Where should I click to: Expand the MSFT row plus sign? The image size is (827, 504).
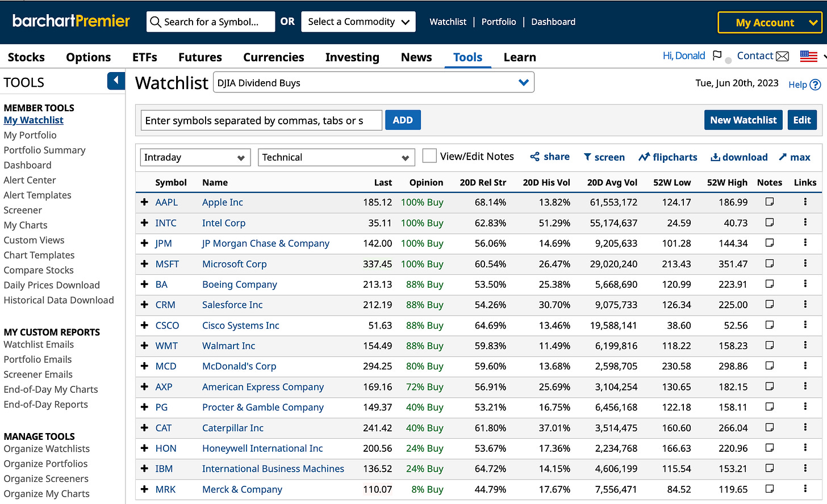click(x=144, y=263)
